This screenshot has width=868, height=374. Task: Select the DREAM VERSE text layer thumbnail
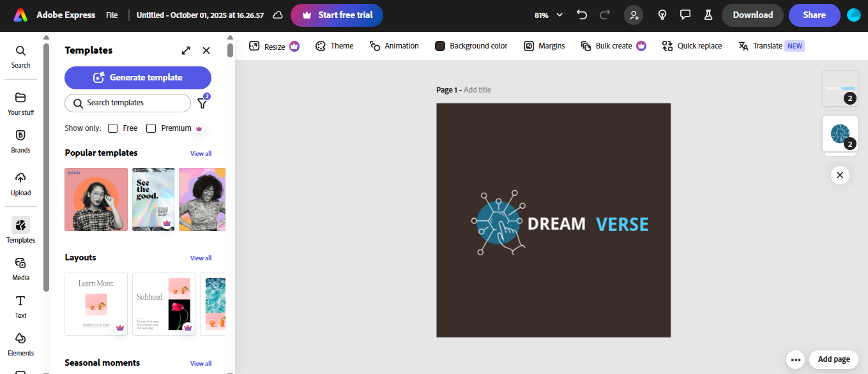(x=840, y=89)
